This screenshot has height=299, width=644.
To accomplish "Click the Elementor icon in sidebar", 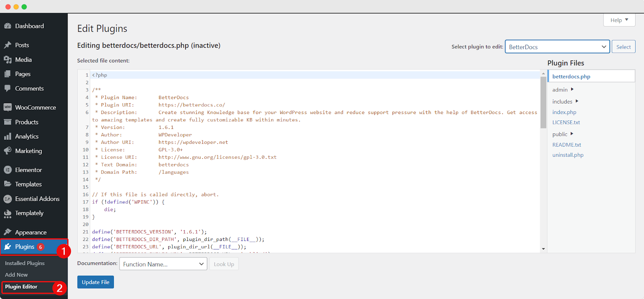I will [x=8, y=170].
